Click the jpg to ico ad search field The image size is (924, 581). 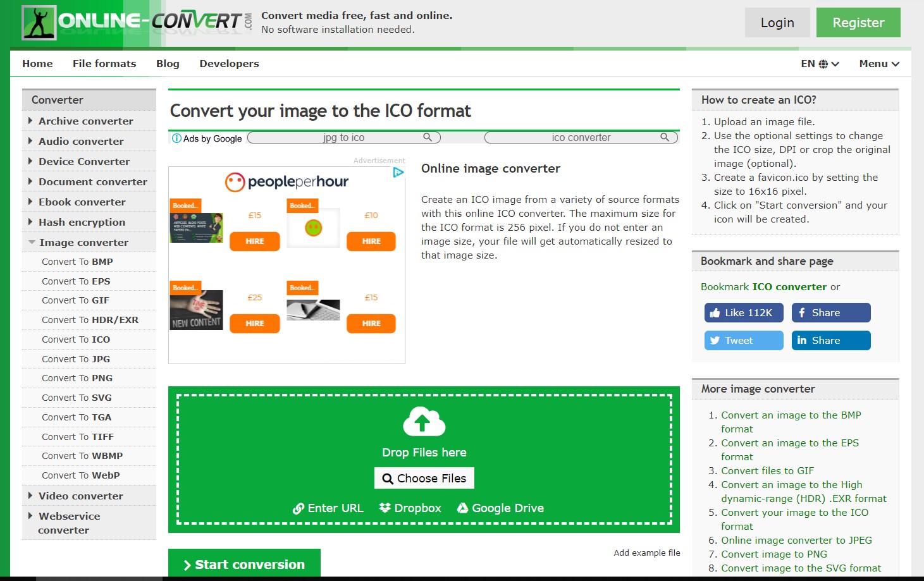pyautogui.click(x=344, y=137)
